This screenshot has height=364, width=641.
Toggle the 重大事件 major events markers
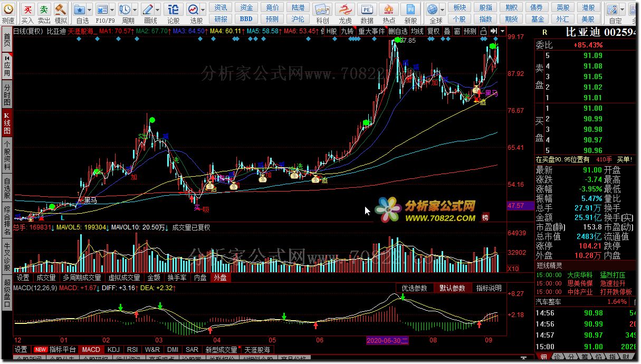point(371,32)
